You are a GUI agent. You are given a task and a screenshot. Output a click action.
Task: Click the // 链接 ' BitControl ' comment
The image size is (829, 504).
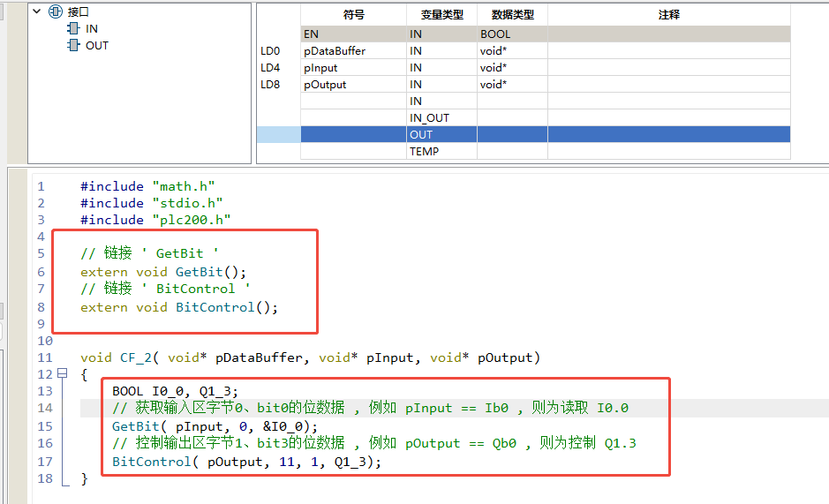tap(165, 289)
